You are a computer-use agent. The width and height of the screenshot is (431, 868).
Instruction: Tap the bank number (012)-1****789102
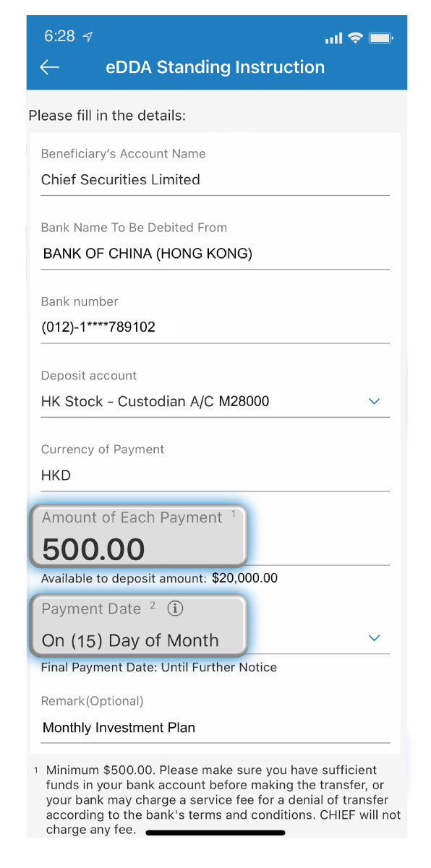pyautogui.click(x=98, y=327)
